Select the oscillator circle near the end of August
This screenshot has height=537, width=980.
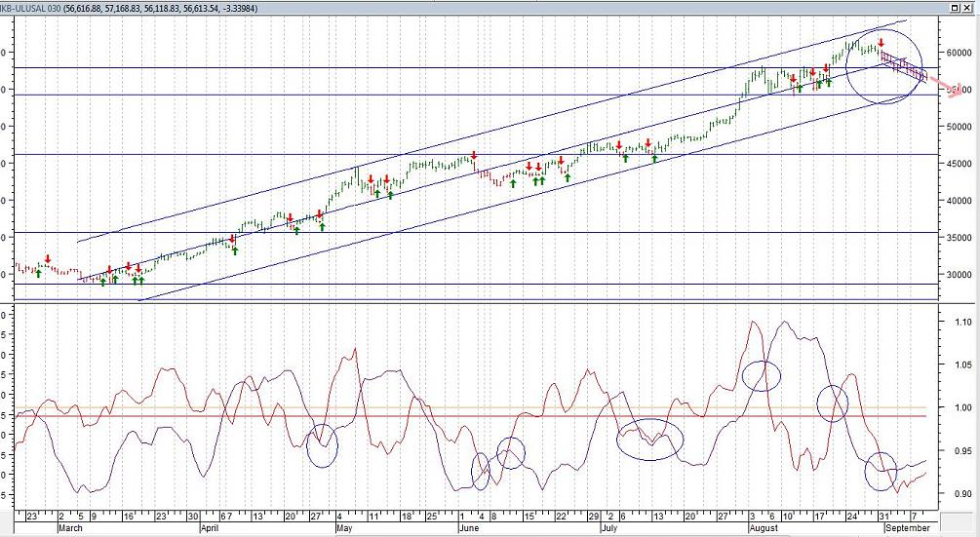point(881,472)
